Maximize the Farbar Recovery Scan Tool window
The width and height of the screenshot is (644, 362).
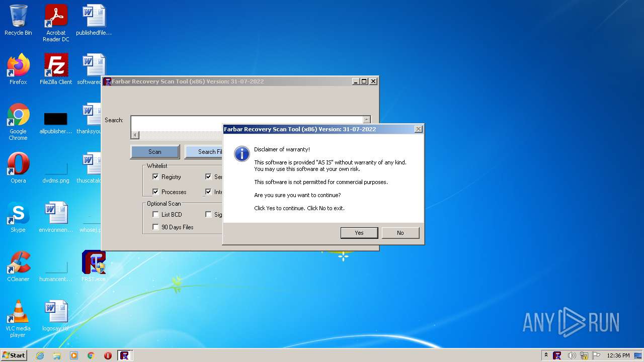[x=364, y=81]
